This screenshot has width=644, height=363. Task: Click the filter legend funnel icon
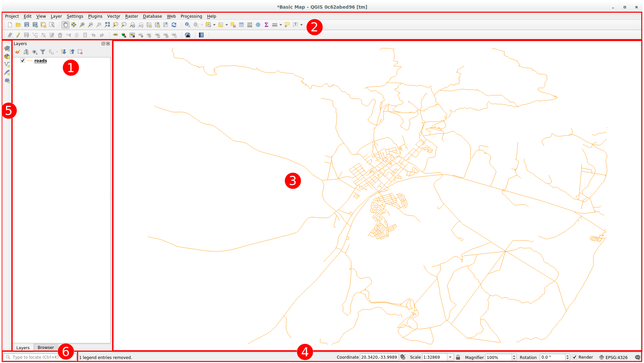[x=43, y=52]
